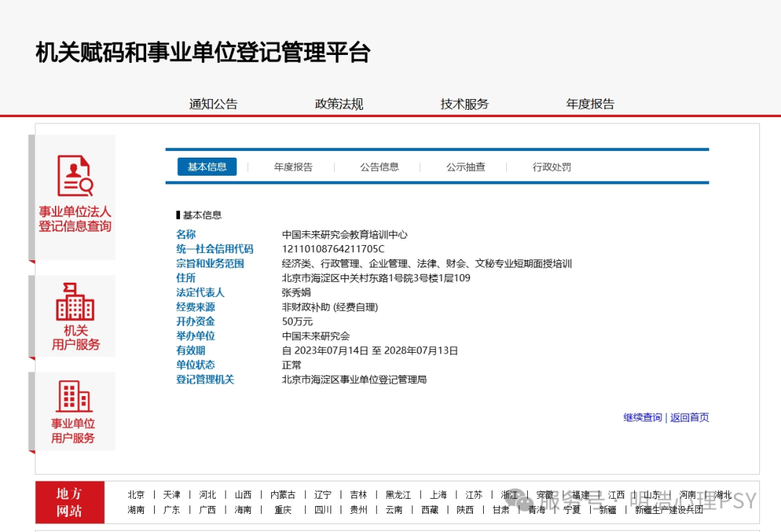The height and width of the screenshot is (532, 781).
Task: Open 事业单位法人登记信息查询 text link
Action: [x=75, y=219]
